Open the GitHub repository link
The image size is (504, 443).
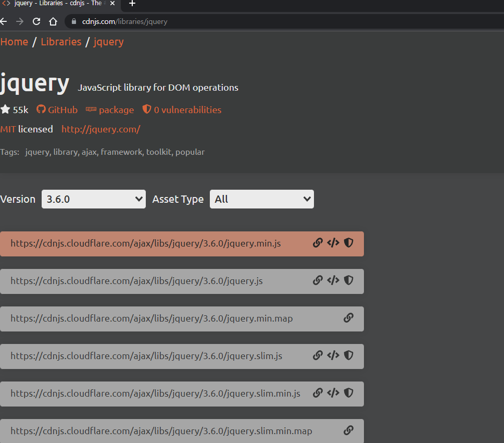click(x=57, y=109)
